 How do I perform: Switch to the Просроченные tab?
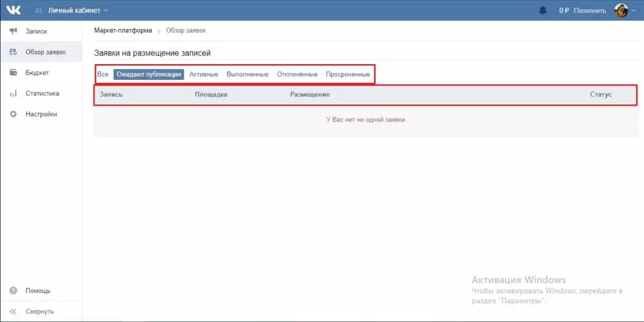tap(348, 74)
